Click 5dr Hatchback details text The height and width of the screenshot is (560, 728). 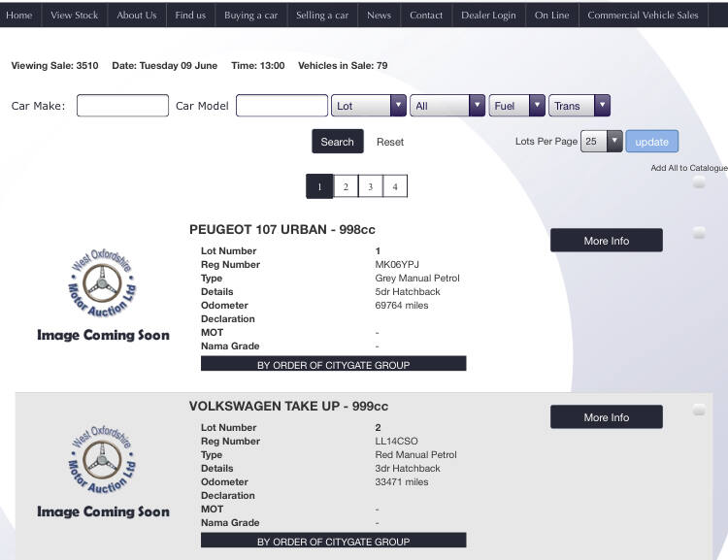pos(408,291)
